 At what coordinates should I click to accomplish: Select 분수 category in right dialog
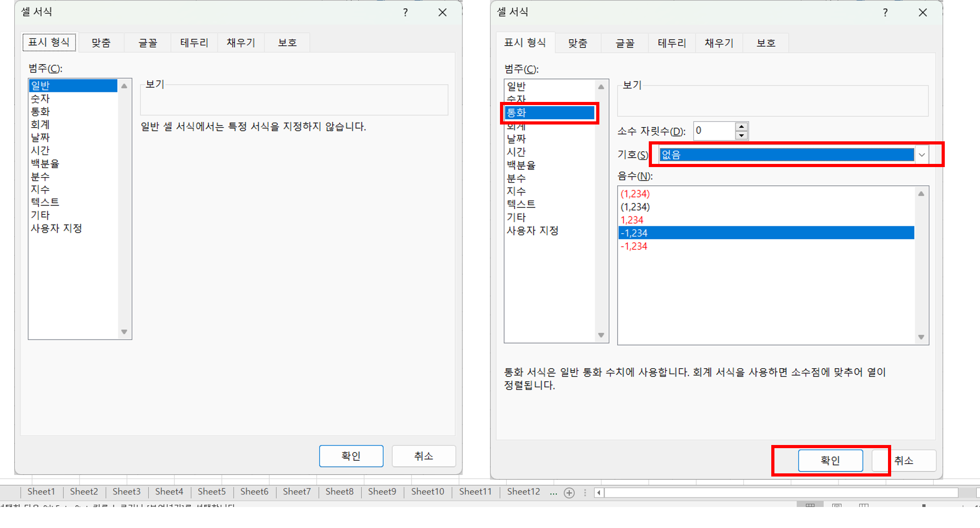[549, 178]
